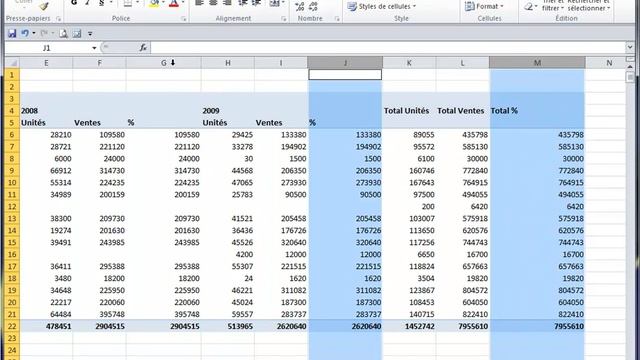Open the Name Box dropdown beside J1
This screenshot has height=360, width=640.
(x=94, y=48)
